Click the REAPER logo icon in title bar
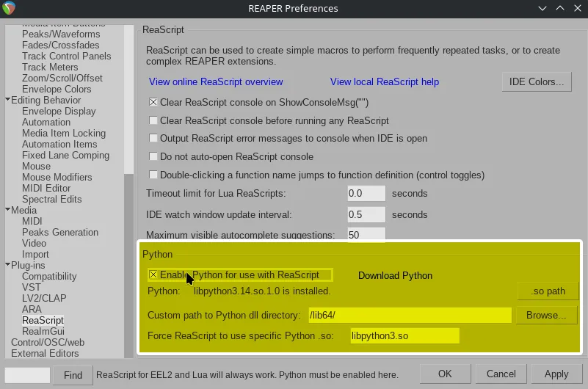Image resolution: width=588 pixels, height=389 pixels. [9, 8]
